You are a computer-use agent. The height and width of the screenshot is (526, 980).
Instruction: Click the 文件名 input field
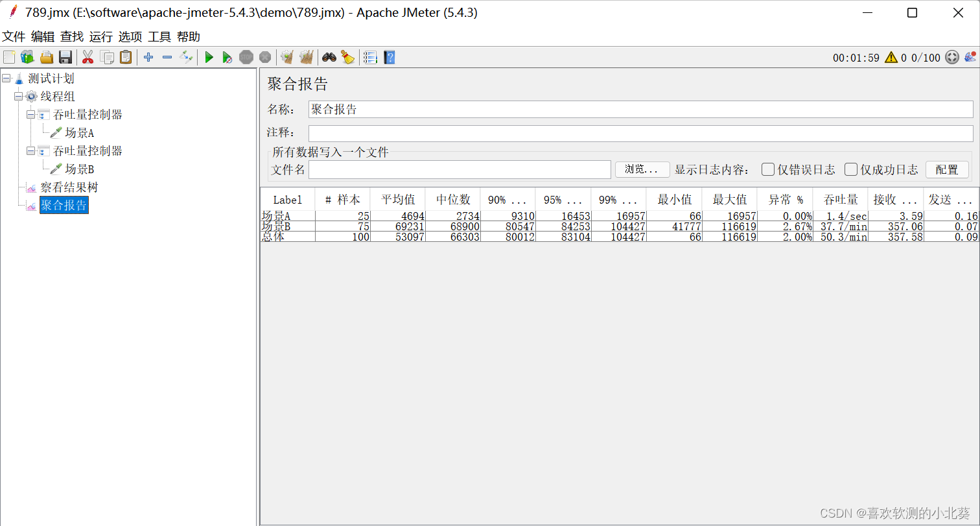[x=460, y=169]
